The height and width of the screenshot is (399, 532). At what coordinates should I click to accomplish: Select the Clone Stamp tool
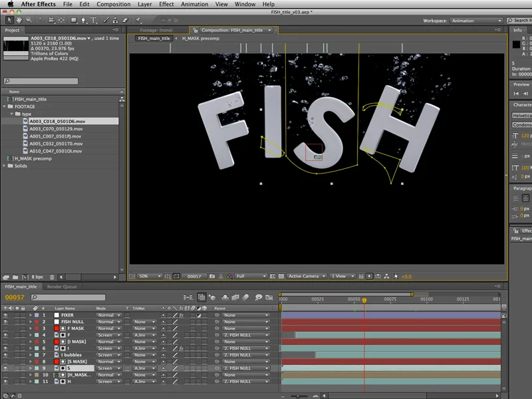116,20
